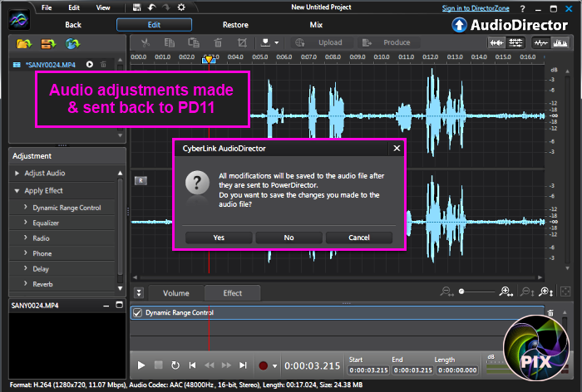Close the CyberLink AudioDirector dialog
582x392 pixels.
(397, 149)
